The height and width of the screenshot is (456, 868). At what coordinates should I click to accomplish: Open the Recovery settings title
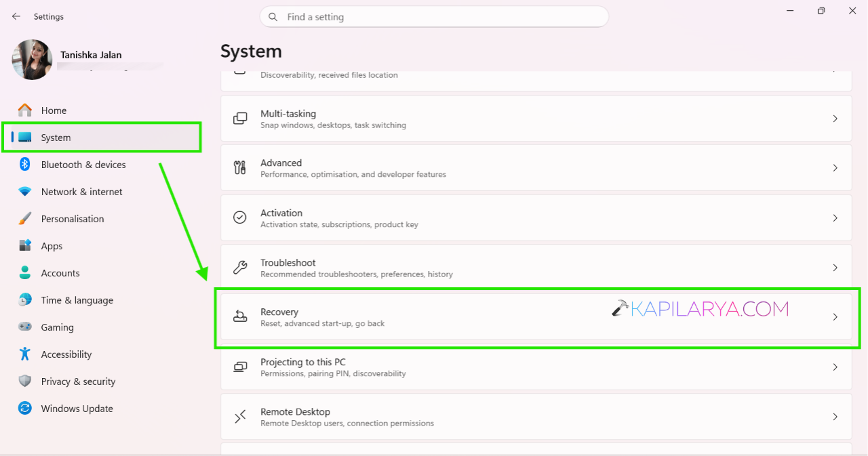pos(279,312)
